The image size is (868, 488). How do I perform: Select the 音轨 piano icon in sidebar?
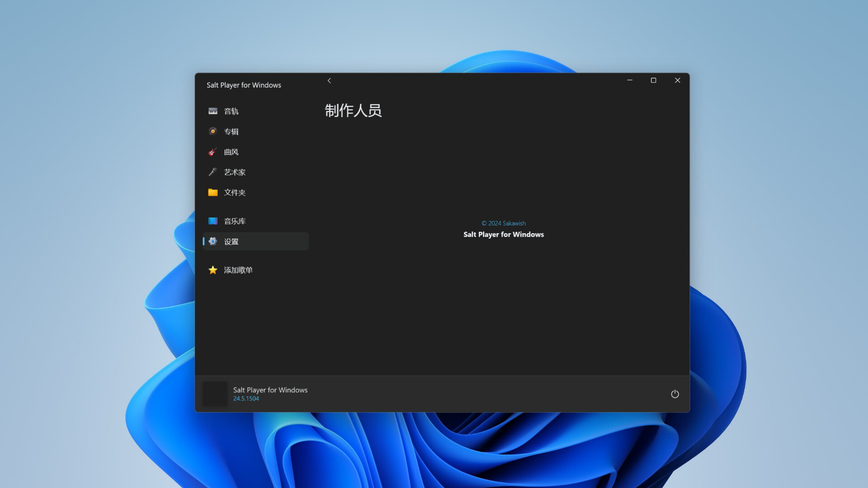(213, 111)
